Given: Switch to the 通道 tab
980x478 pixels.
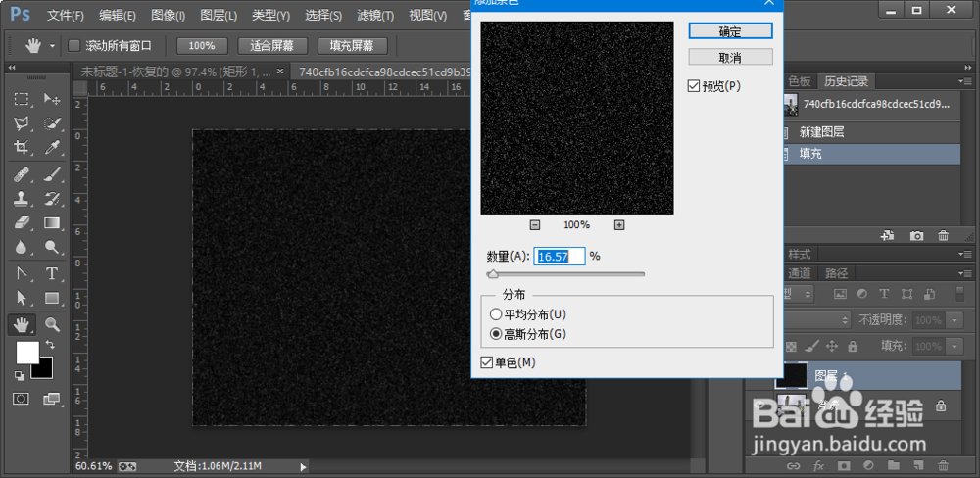Looking at the screenshot, I should pos(799,273).
